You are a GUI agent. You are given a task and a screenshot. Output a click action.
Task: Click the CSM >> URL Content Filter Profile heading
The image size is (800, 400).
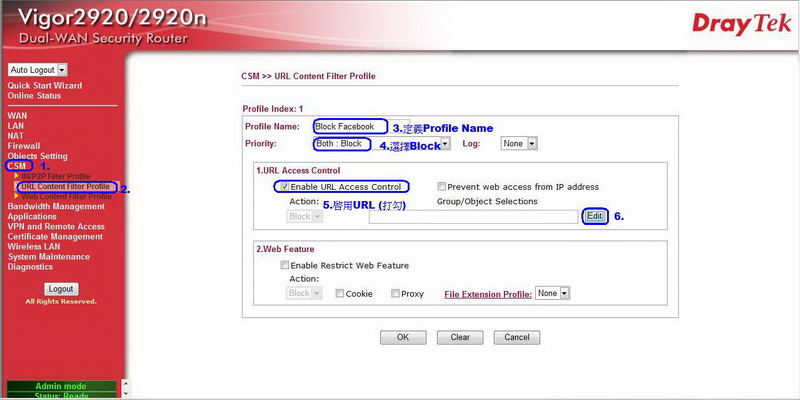click(x=308, y=76)
